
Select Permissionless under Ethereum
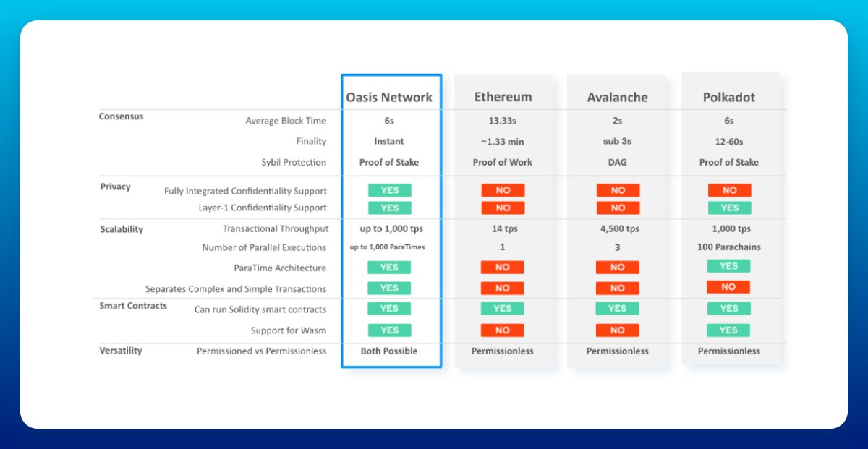[503, 351]
